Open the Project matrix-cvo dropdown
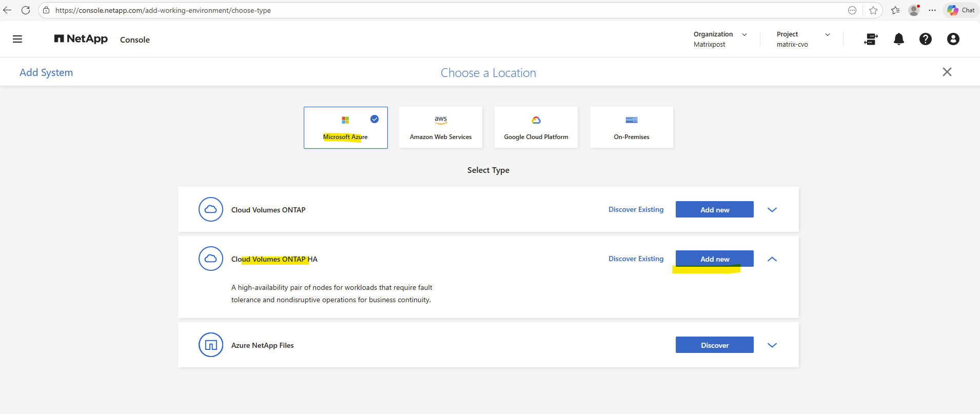Image resolution: width=980 pixels, height=414 pixels. tap(803, 39)
